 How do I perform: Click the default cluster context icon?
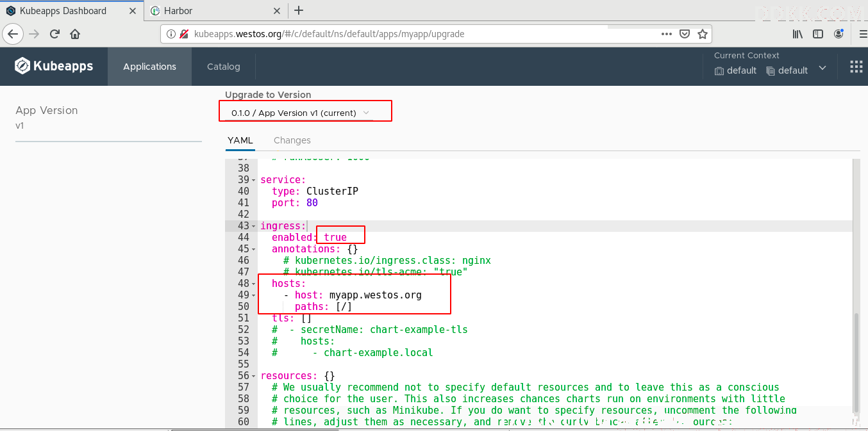[719, 71]
